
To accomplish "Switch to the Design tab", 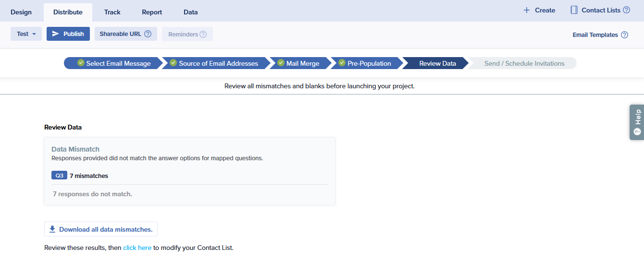I will pyautogui.click(x=21, y=12).
